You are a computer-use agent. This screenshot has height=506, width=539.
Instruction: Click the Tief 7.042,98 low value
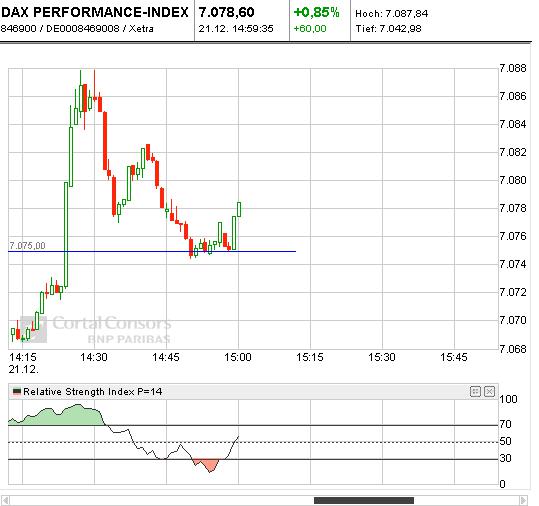pyautogui.click(x=388, y=29)
